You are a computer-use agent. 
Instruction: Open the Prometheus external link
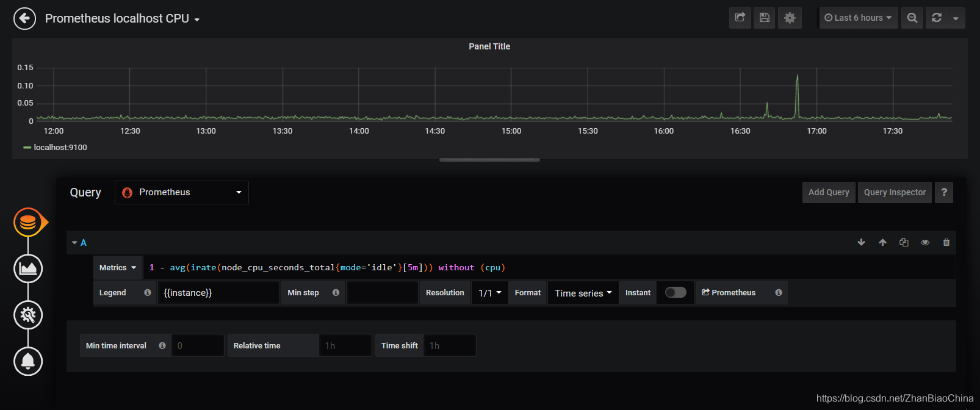[729, 293]
